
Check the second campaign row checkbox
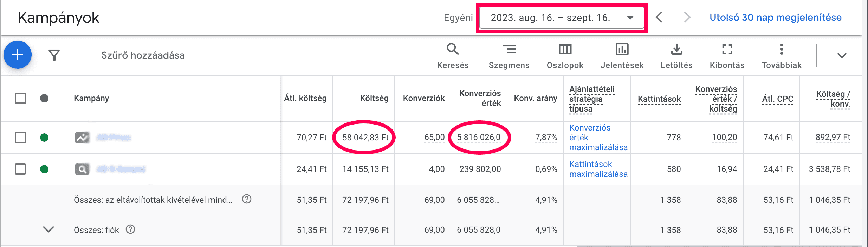(20, 169)
